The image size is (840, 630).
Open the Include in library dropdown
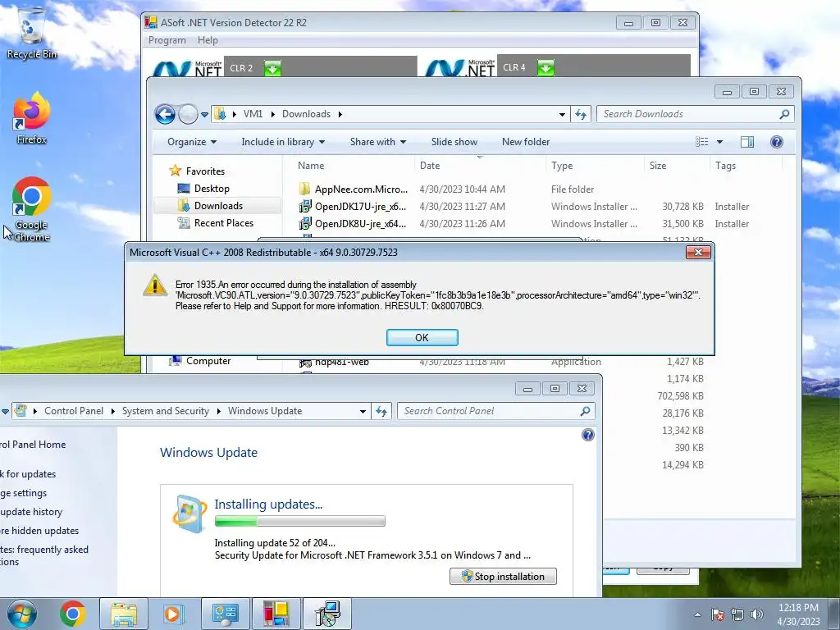tap(283, 142)
